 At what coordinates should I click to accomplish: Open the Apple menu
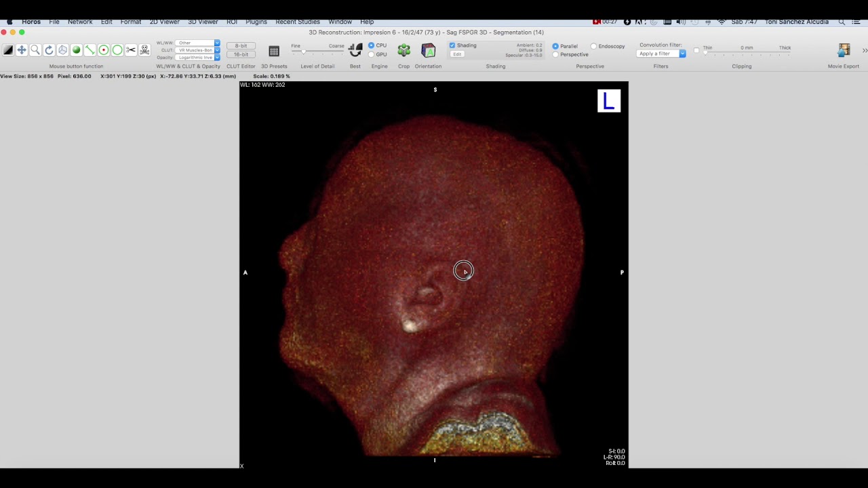click(x=9, y=22)
